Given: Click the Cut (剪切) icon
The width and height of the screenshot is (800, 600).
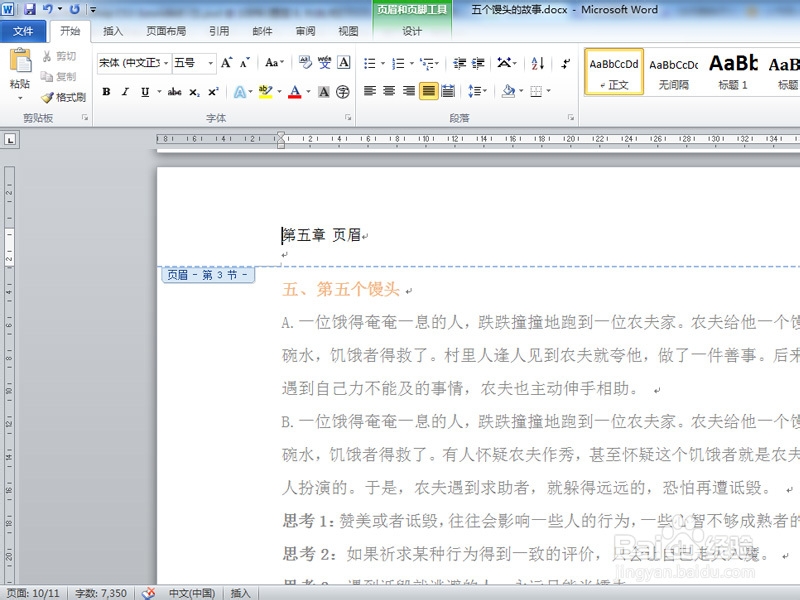Looking at the screenshot, I should coord(46,55).
